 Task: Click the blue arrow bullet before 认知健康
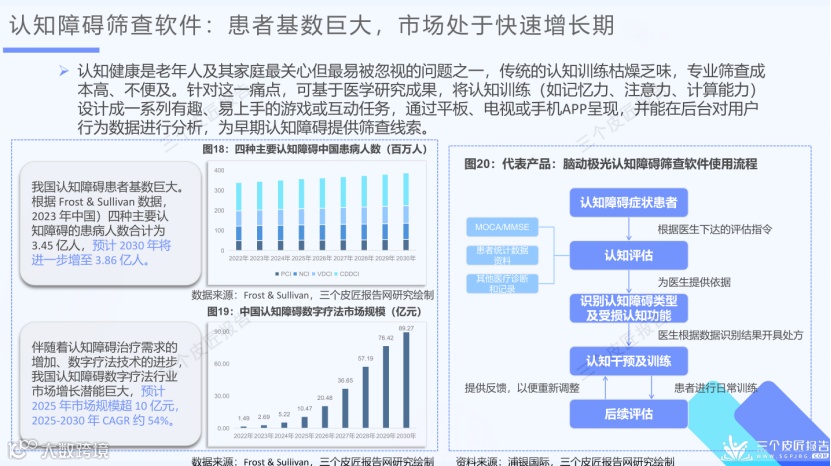coord(64,71)
